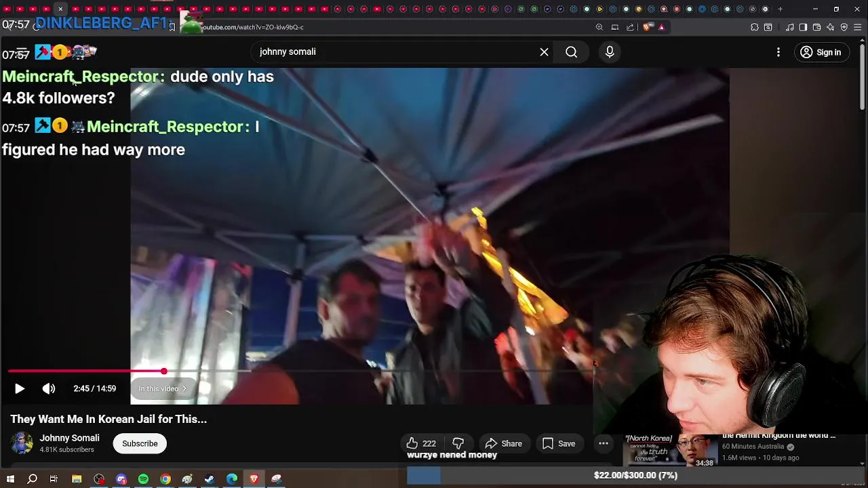Subscribe to Johnny Somali channel
The height and width of the screenshot is (488, 868).
pos(140,443)
